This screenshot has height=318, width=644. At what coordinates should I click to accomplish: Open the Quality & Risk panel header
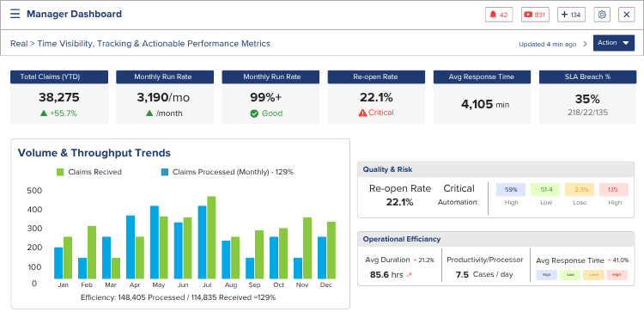(x=495, y=169)
